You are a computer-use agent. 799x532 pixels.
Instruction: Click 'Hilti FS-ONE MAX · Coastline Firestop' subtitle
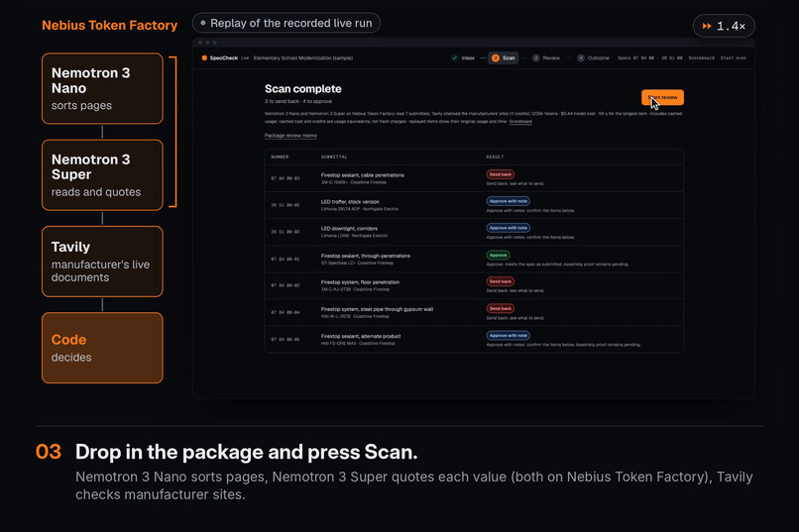point(358,343)
